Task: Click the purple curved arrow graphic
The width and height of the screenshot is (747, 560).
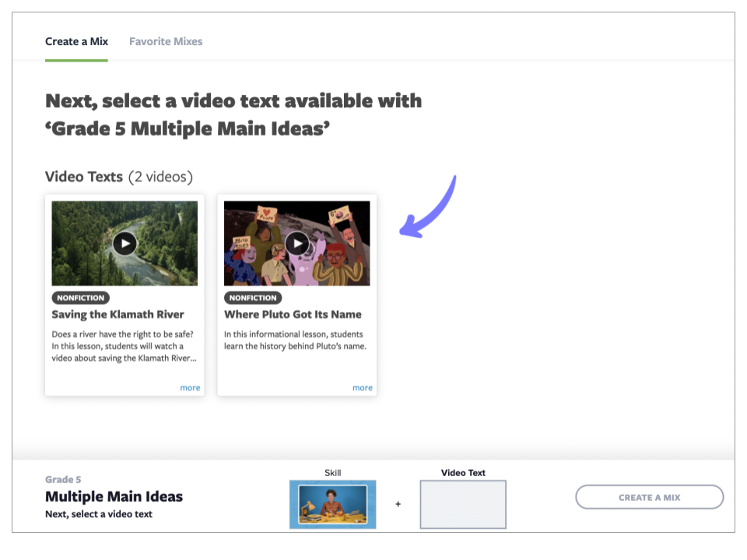Action: 428,208
